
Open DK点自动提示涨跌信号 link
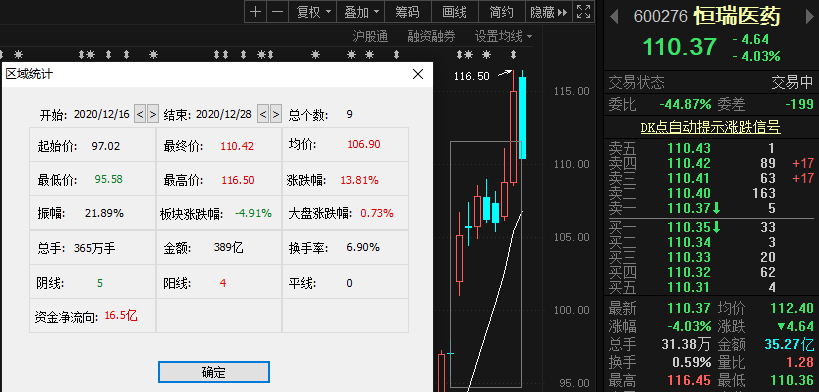click(x=710, y=127)
